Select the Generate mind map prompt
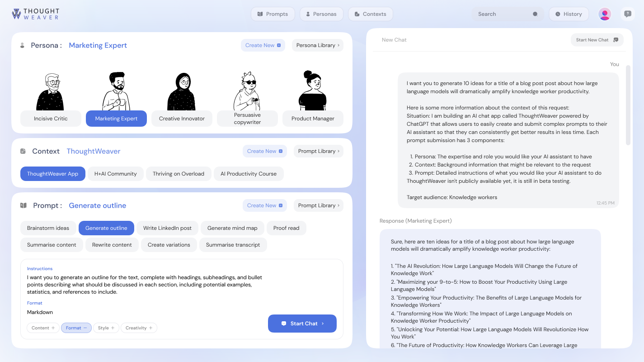This screenshot has height=362, width=644. (232, 228)
